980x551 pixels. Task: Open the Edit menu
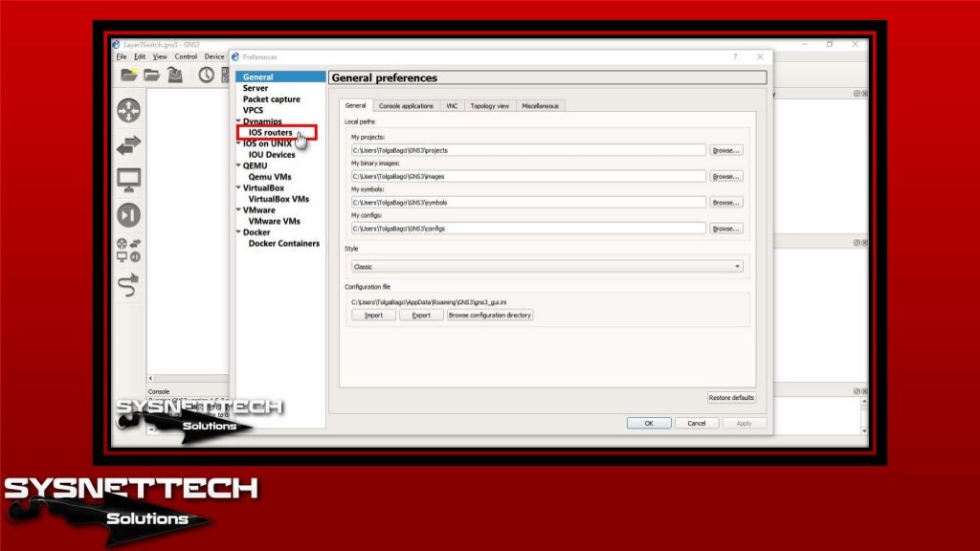click(140, 56)
